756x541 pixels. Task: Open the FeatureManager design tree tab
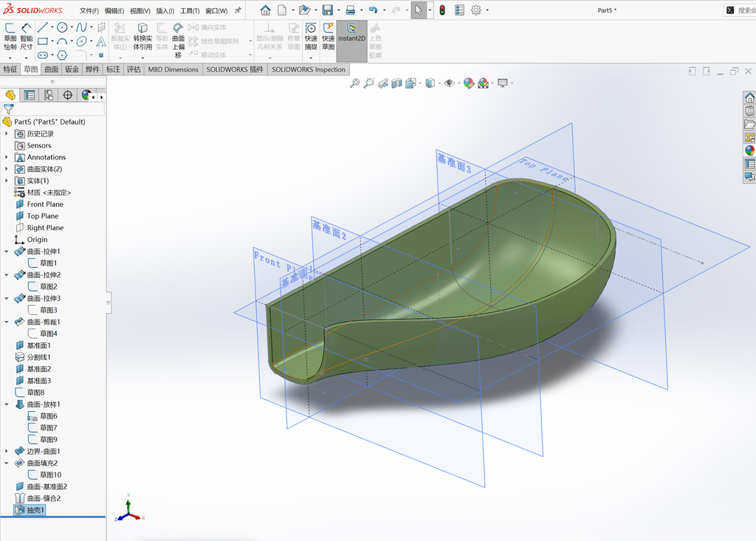10,95
